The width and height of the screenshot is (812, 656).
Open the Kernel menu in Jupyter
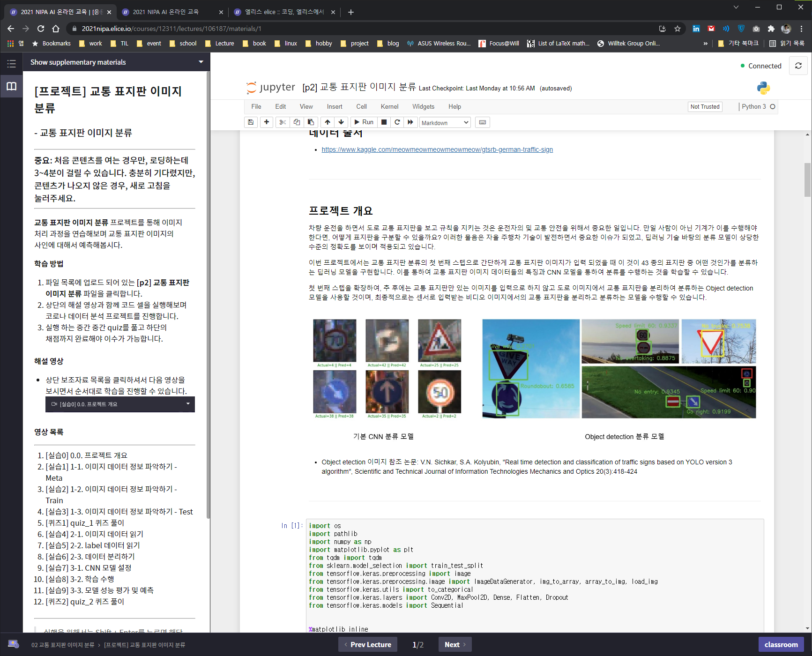coord(390,107)
